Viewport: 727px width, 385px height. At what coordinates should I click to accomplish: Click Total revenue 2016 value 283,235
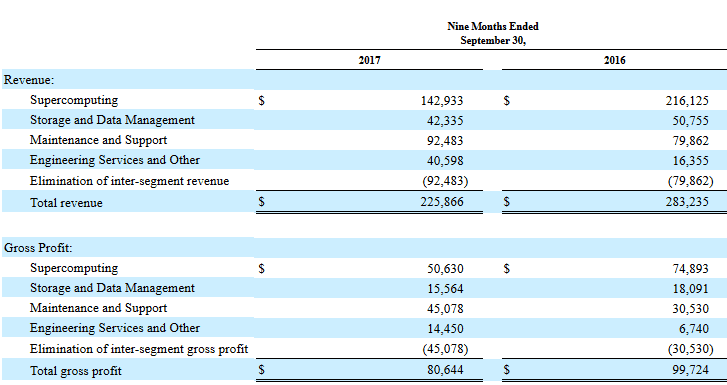pyautogui.click(x=687, y=202)
